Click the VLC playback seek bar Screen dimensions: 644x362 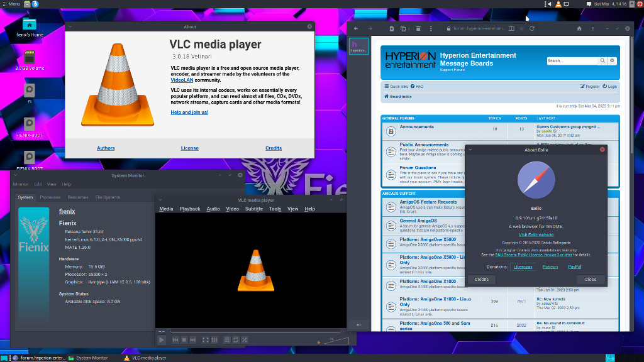coord(255,331)
